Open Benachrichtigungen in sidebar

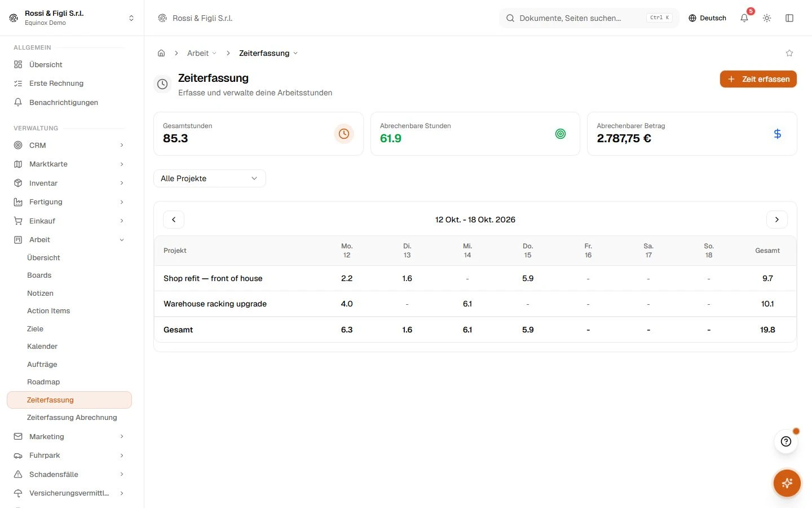[x=69, y=102]
